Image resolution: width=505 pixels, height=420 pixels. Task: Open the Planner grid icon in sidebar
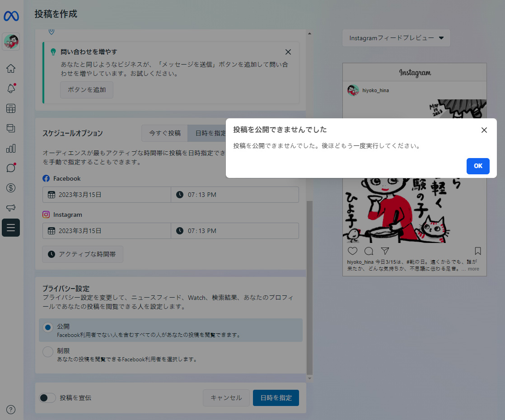pyautogui.click(x=11, y=108)
